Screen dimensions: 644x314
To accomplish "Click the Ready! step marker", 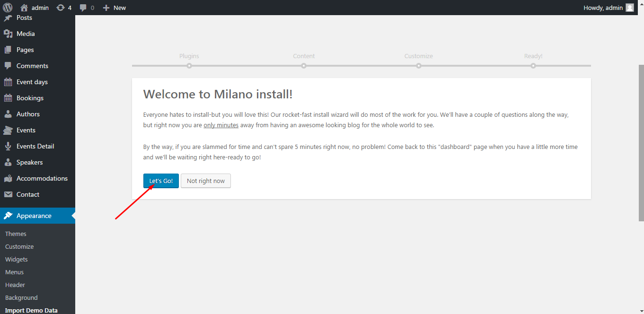I will (533, 66).
